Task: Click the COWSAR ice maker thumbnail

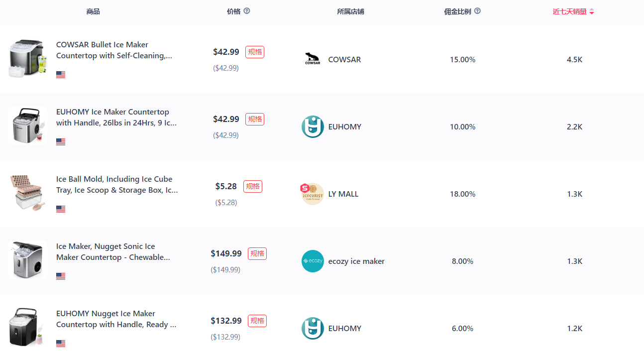Action: (x=27, y=59)
